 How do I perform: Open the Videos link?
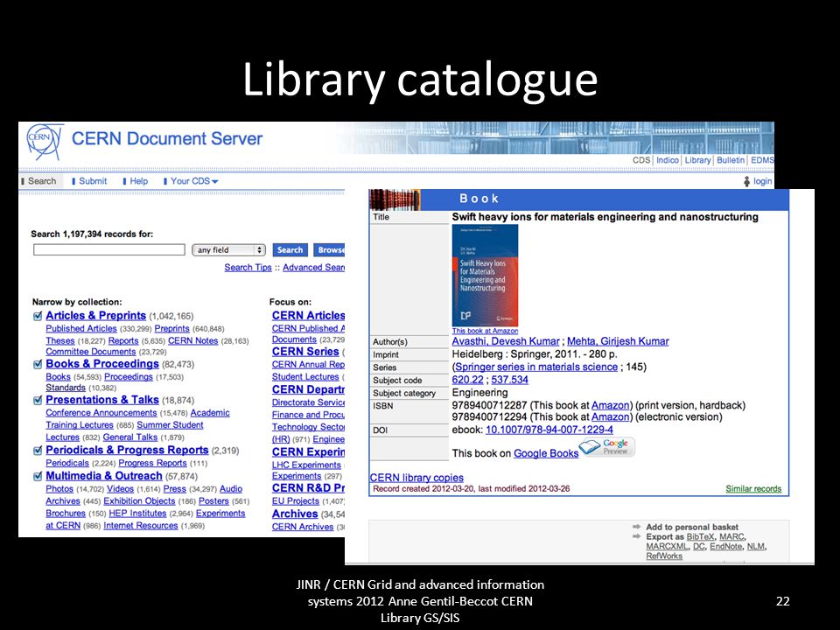coord(120,488)
